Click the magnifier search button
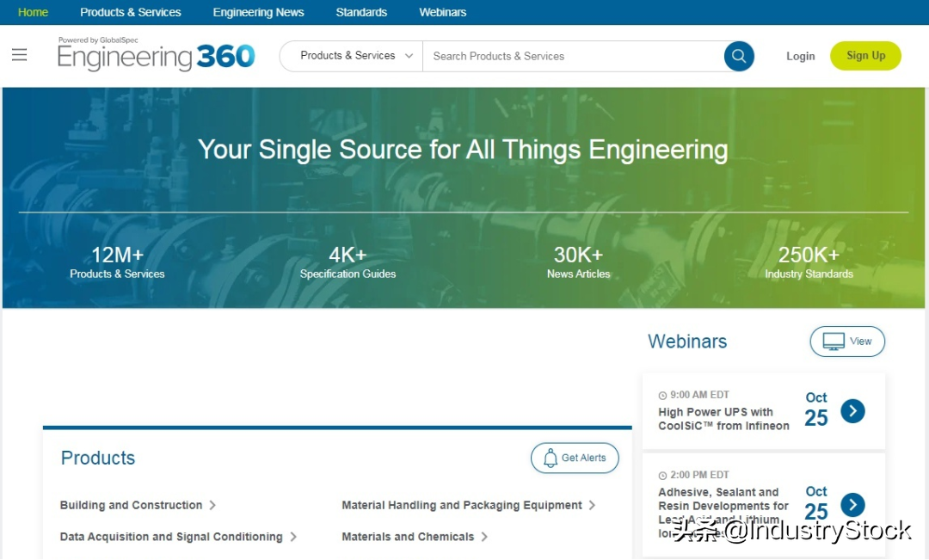This screenshot has width=929, height=560. (x=739, y=56)
